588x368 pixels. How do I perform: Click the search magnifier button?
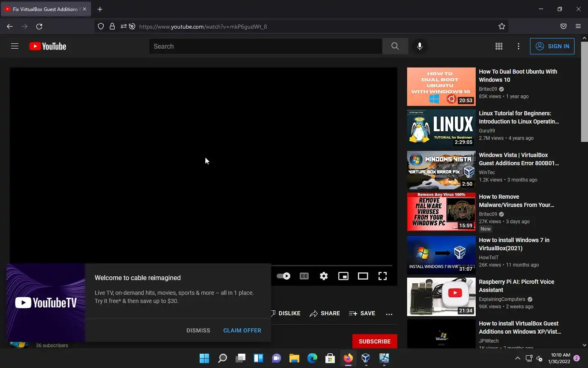point(395,46)
